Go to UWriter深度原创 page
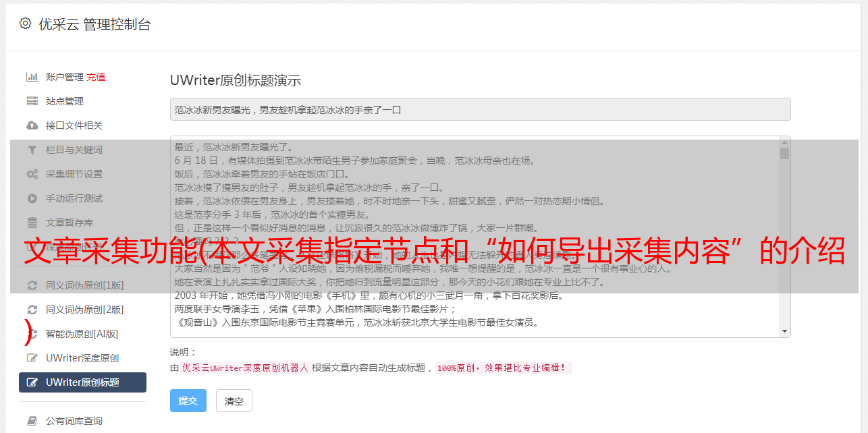This screenshot has width=868, height=433. tap(82, 358)
